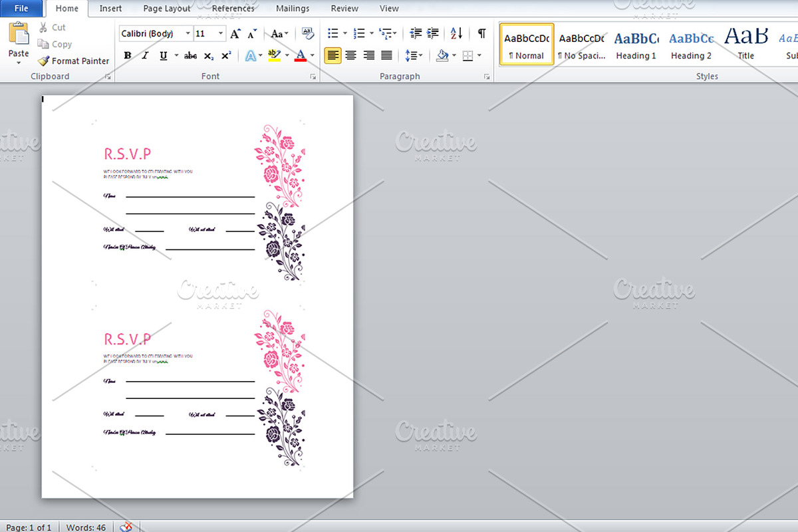Switch to the Page Layout tab
Image resolution: width=798 pixels, height=532 pixels.
[x=167, y=9]
